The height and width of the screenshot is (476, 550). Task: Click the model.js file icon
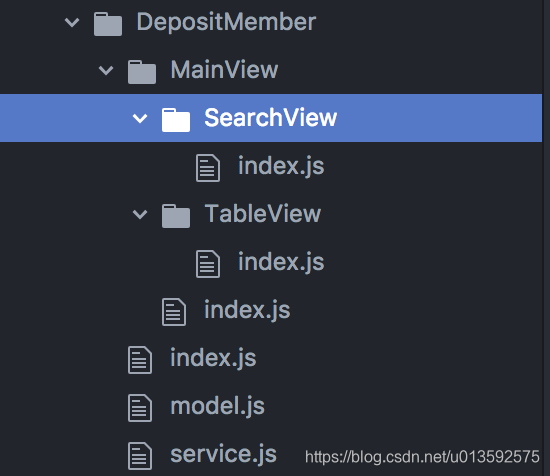140,408
